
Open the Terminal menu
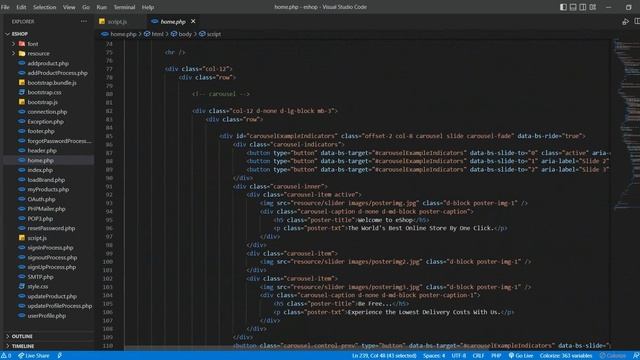tap(124, 7)
